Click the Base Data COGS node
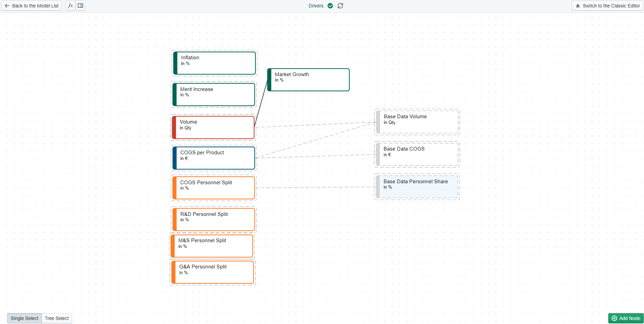Viewport: 644px width, 324px height. pos(417,155)
